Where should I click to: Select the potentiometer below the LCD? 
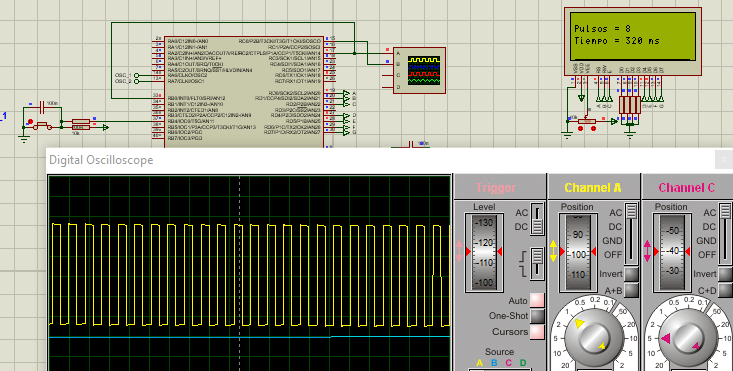point(587,121)
